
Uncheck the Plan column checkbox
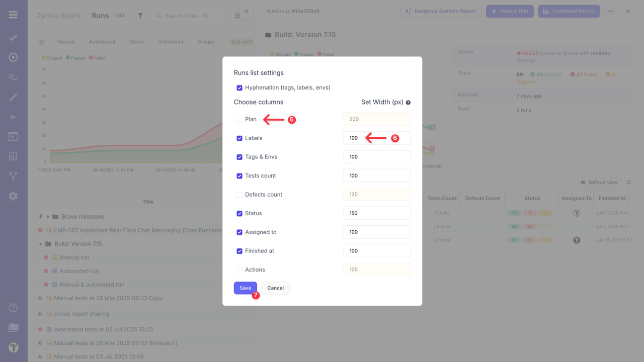tap(239, 119)
